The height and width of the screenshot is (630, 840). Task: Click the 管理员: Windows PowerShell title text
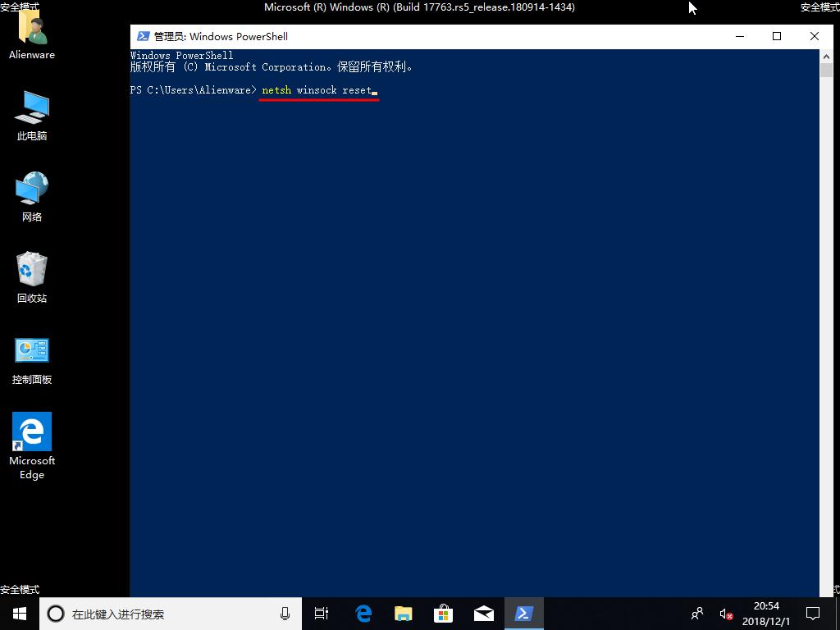tap(221, 36)
